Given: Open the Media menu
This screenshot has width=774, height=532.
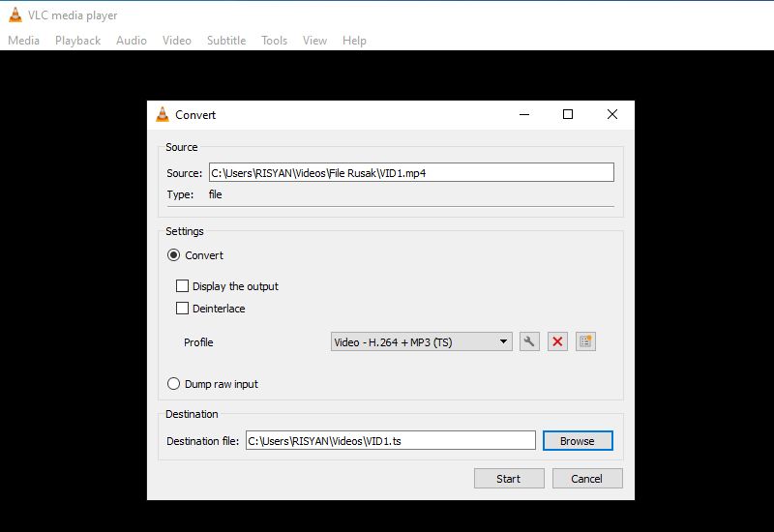Looking at the screenshot, I should (23, 41).
